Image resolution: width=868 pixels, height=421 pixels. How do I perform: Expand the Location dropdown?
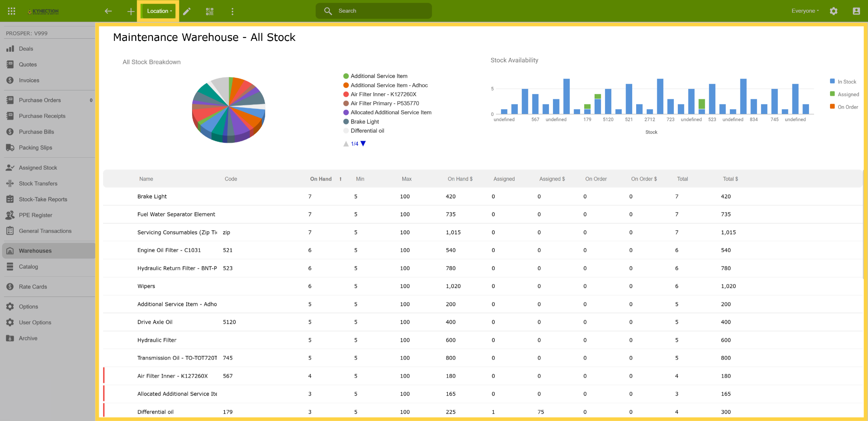[159, 11]
